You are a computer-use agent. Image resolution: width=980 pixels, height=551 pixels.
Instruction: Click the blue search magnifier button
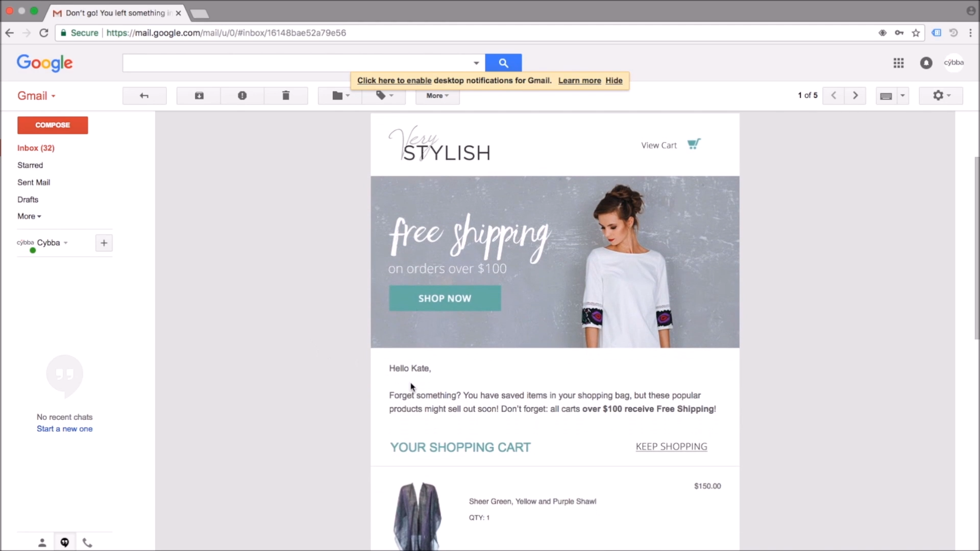click(503, 63)
